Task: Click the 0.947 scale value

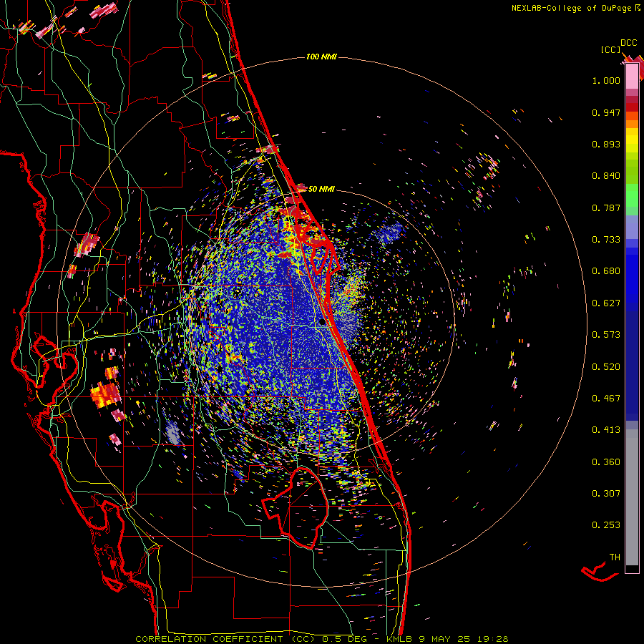Action: [x=606, y=112]
